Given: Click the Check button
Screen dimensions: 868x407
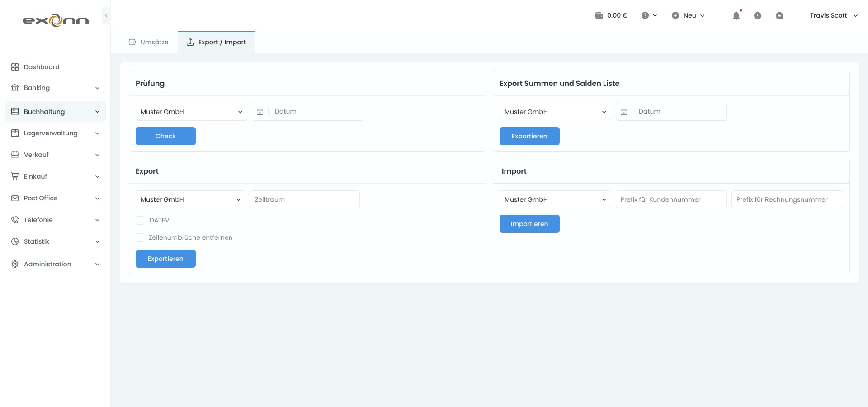Looking at the screenshot, I should [x=165, y=136].
